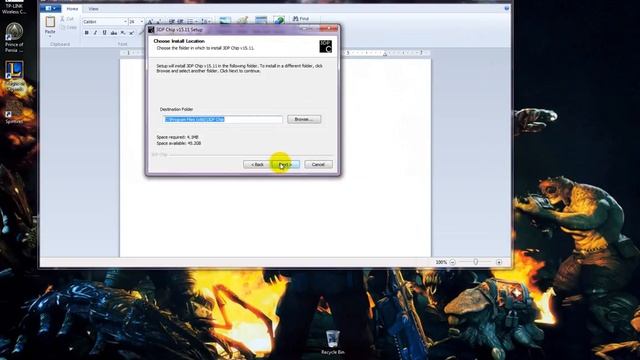Insert a Paint drawing in WordPad
This screenshot has width=640, height=360.
tap(243, 20)
